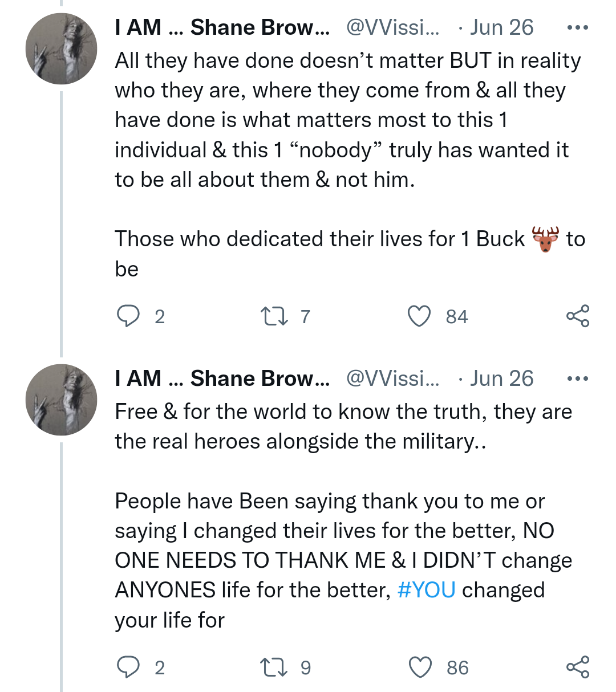Screen dimensions: 616x692
Task: Like the second tweet with 86 likes
Action: click(x=420, y=667)
